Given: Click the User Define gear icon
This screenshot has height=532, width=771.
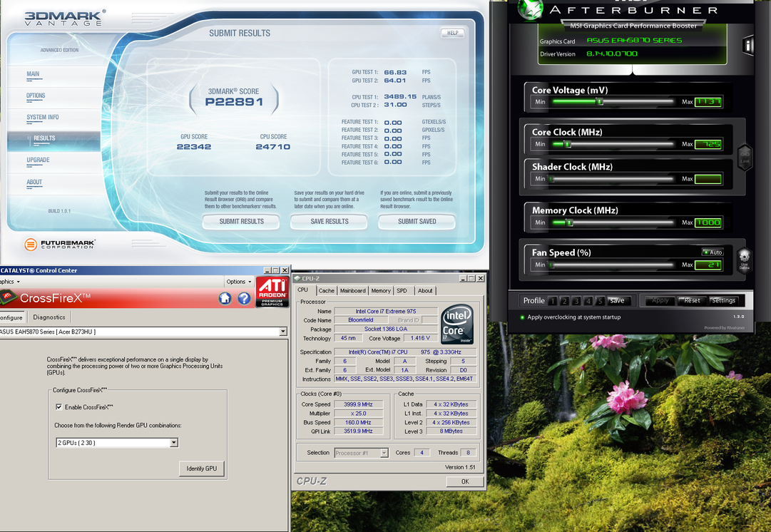Looking at the screenshot, I should click(x=744, y=259).
